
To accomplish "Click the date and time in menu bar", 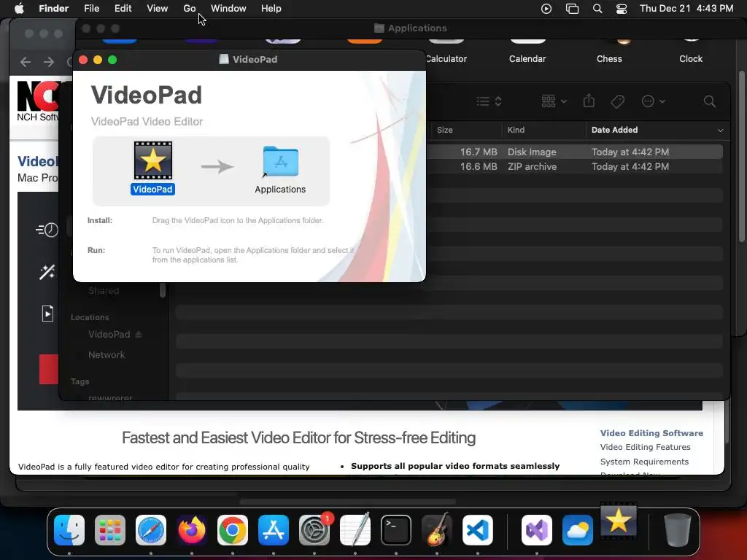I will coord(686,9).
